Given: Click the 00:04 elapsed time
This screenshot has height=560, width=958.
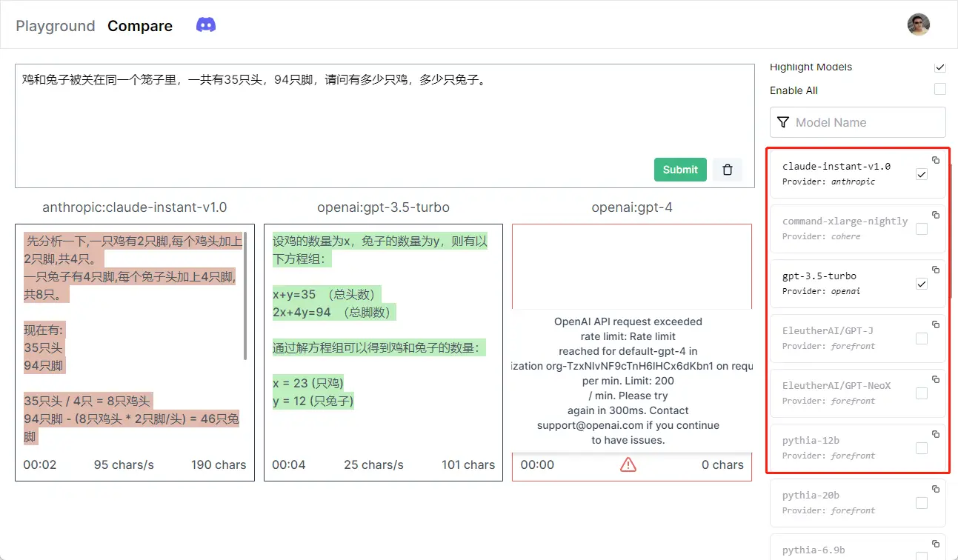Looking at the screenshot, I should coord(288,464).
